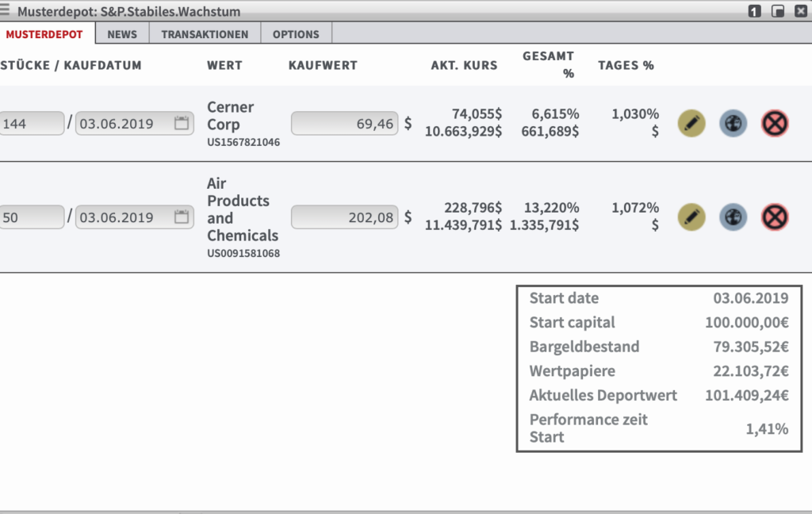This screenshot has width=812, height=514.
Task: Click the gain amount 661,689$
Action: (550, 132)
